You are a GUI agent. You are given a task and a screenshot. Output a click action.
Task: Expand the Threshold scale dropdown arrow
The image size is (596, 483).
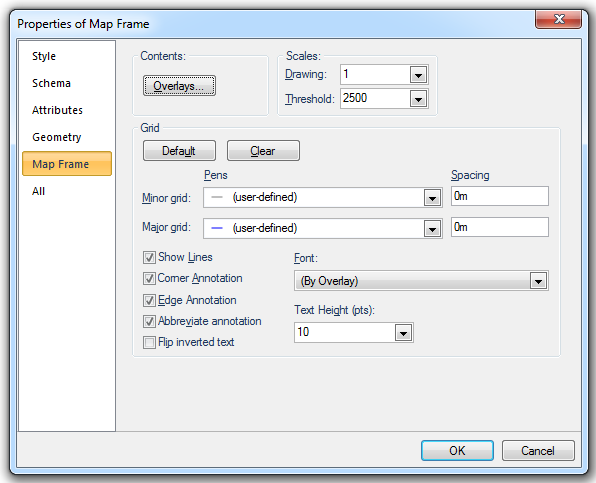coord(418,99)
